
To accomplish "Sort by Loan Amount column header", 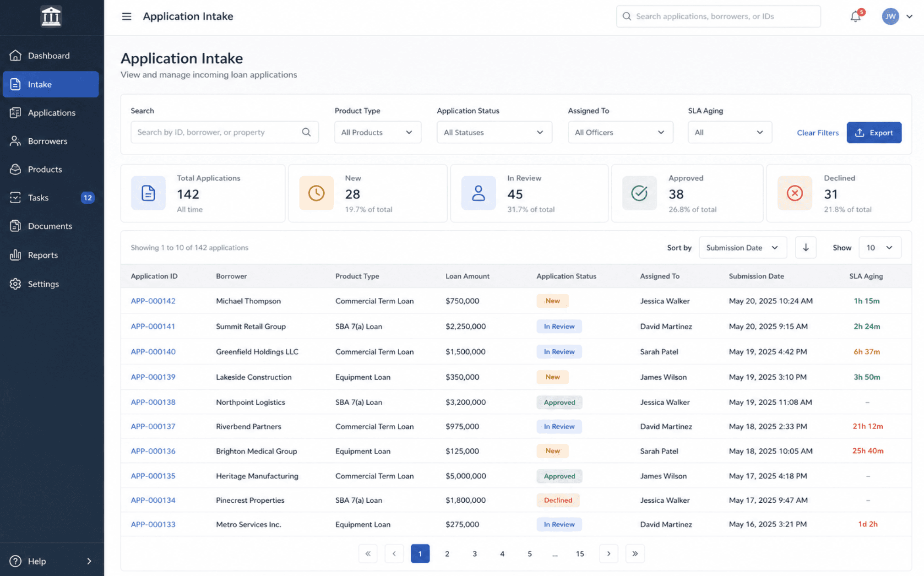I will pyautogui.click(x=467, y=276).
